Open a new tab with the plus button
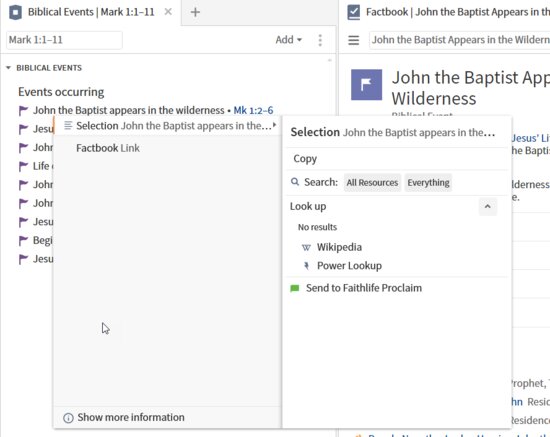Screen dimensions: 550x437 (195, 12)
